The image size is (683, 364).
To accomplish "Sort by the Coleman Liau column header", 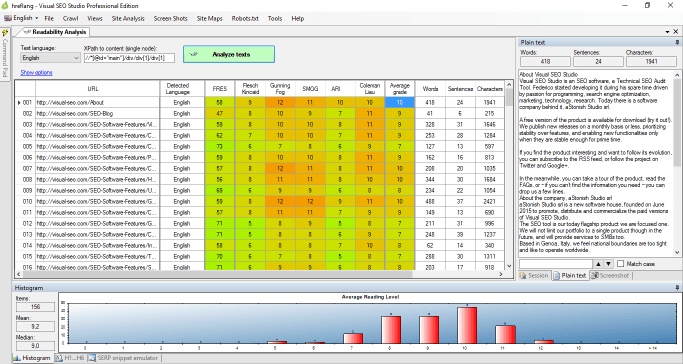I will coord(370,89).
